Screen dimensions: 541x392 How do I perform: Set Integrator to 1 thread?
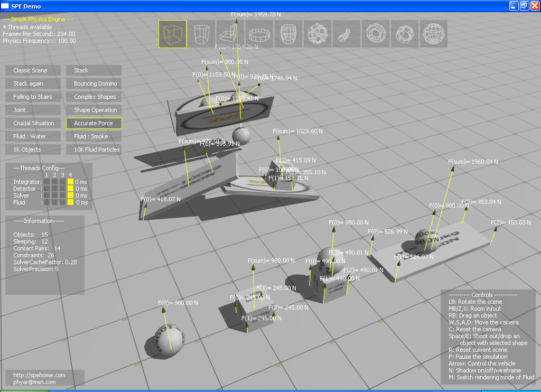47,182
